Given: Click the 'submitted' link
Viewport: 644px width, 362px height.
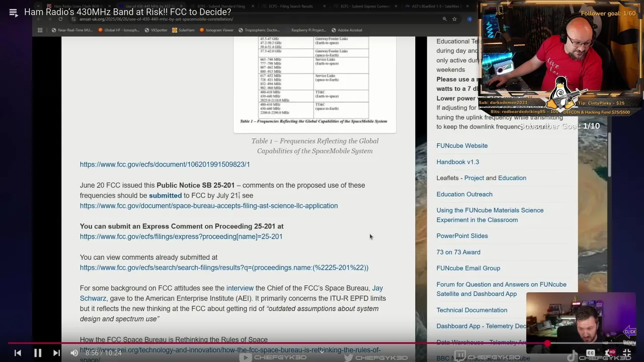Looking at the screenshot, I should pyautogui.click(x=165, y=196).
